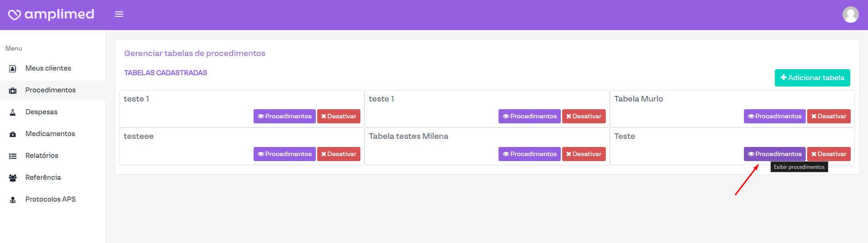Click the Tabela Murlo card title

638,99
